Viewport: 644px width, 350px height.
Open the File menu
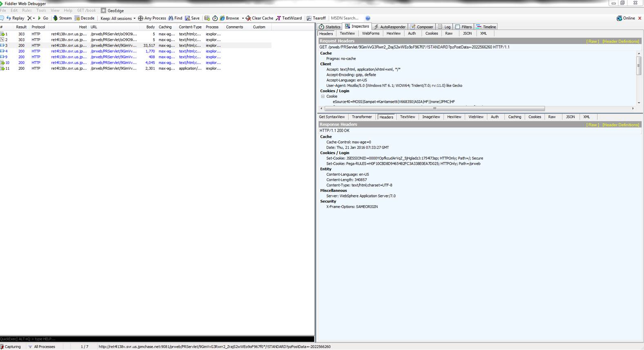point(3,11)
